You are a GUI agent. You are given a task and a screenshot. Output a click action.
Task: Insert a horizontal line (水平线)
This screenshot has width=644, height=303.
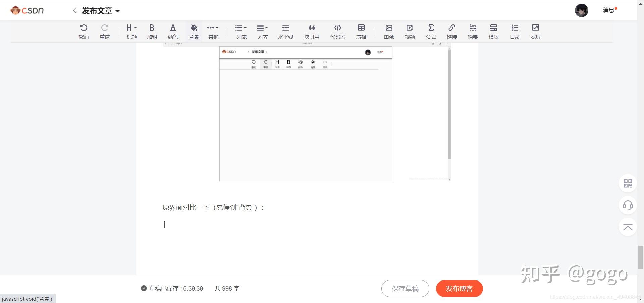tap(286, 32)
